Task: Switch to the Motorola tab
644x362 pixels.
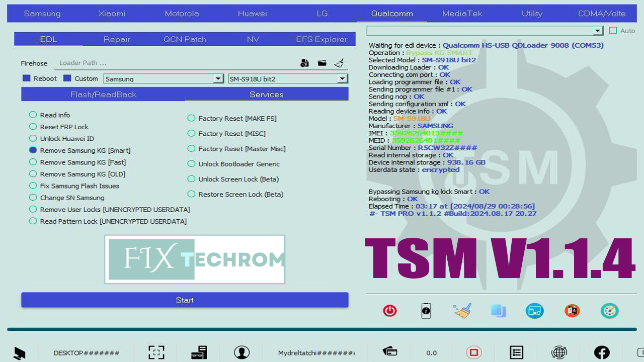Action: [182, 14]
